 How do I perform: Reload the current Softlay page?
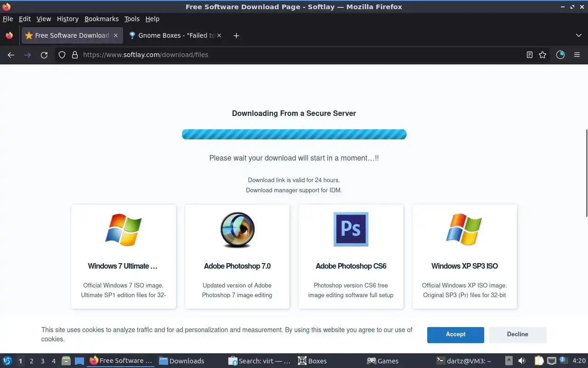44,55
